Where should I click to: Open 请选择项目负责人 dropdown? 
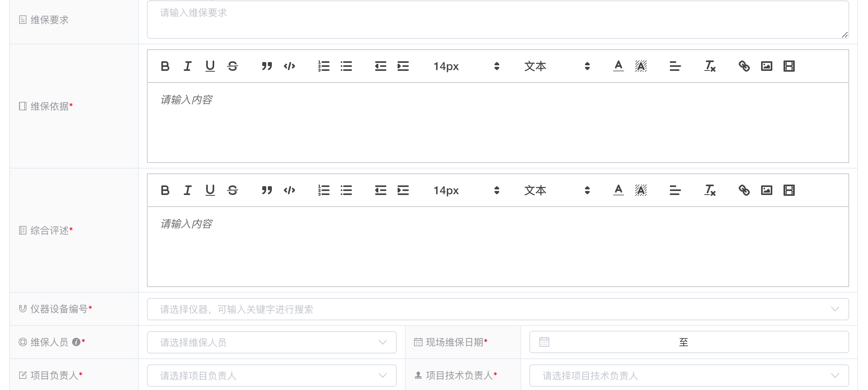[272, 376]
